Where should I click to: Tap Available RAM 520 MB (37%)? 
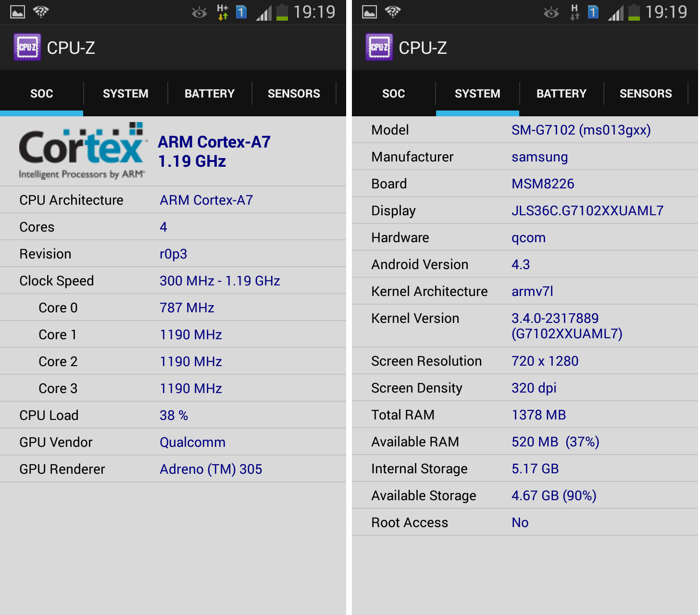(525, 442)
